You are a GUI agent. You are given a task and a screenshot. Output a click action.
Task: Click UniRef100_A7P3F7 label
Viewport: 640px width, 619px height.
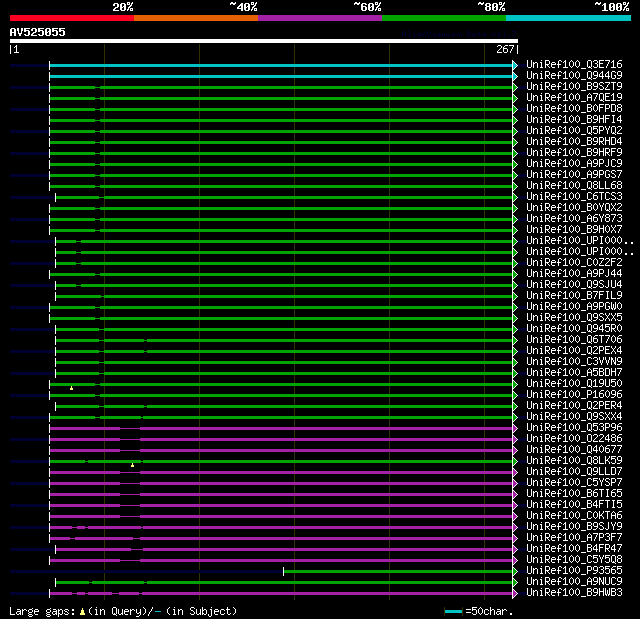tap(574, 538)
